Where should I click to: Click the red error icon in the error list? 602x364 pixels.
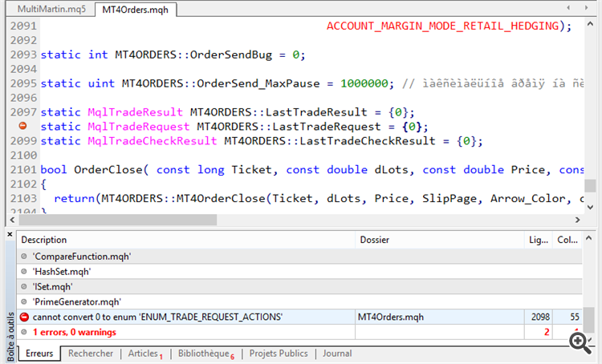point(24,317)
